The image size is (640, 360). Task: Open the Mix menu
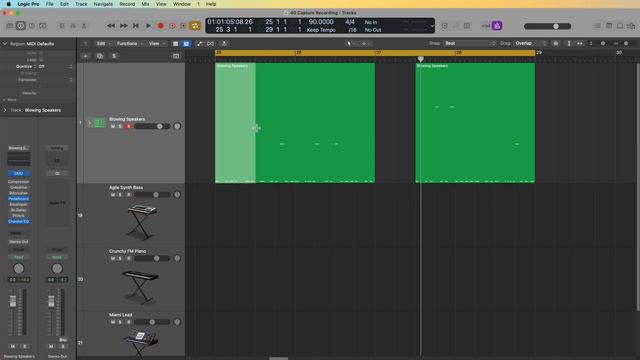(145, 4)
